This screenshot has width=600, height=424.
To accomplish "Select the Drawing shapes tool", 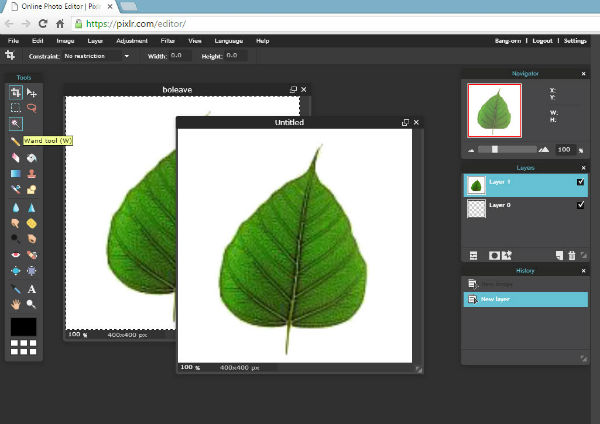I will tap(32, 189).
